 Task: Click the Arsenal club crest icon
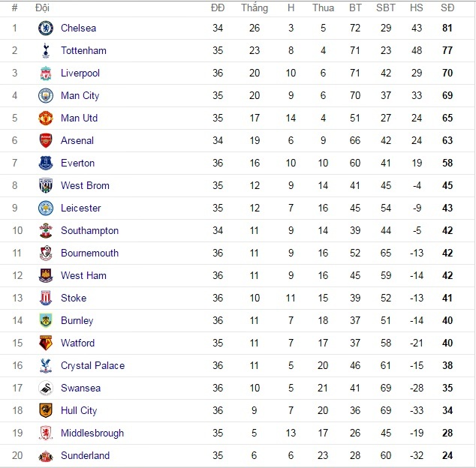point(46,141)
